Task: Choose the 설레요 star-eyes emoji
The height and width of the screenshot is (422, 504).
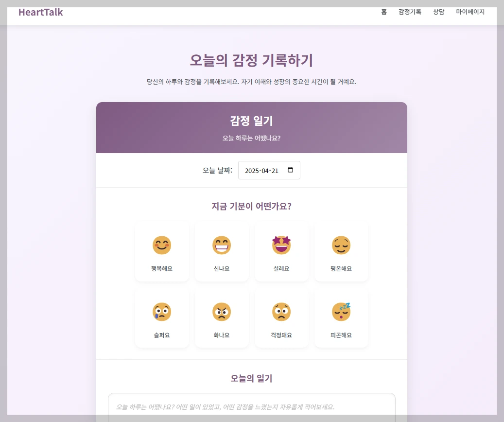Action: [x=281, y=245]
